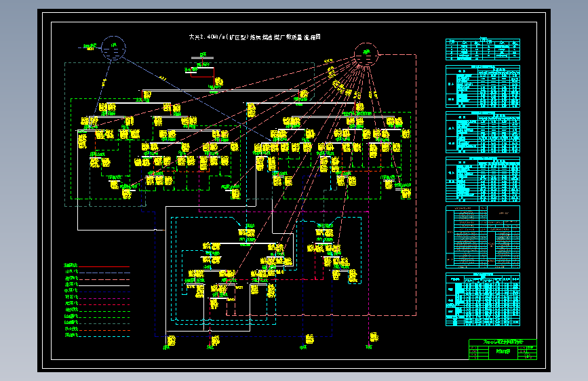Select the solid red legend line
The height and width of the screenshot is (381, 588).
[104, 266]
